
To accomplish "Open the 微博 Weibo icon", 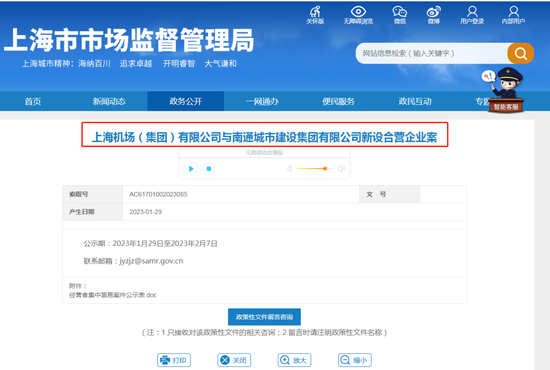I will tap(434, 15).
